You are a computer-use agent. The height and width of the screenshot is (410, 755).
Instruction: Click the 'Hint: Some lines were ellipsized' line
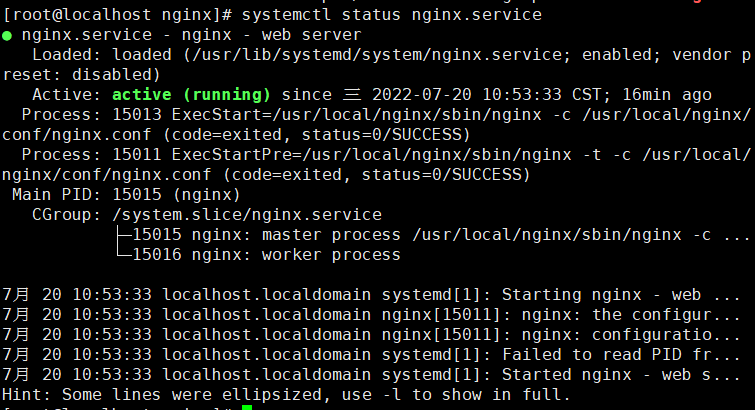pos(286,395)
